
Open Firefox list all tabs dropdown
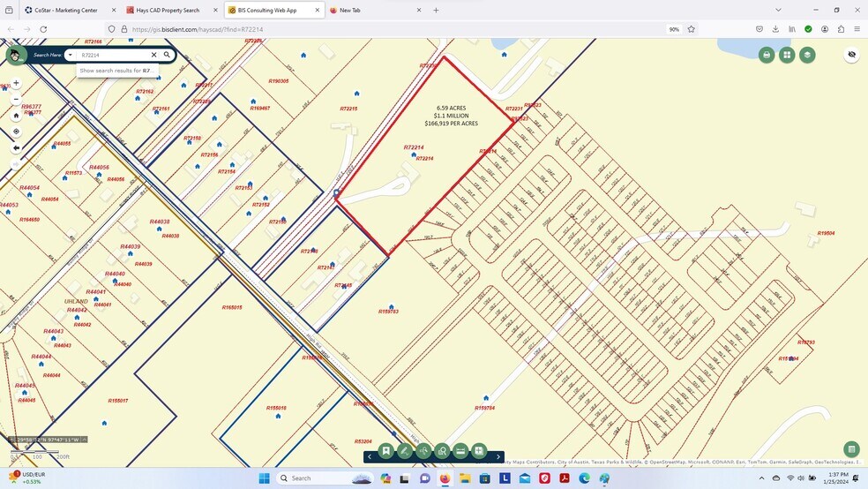(777, 11)
